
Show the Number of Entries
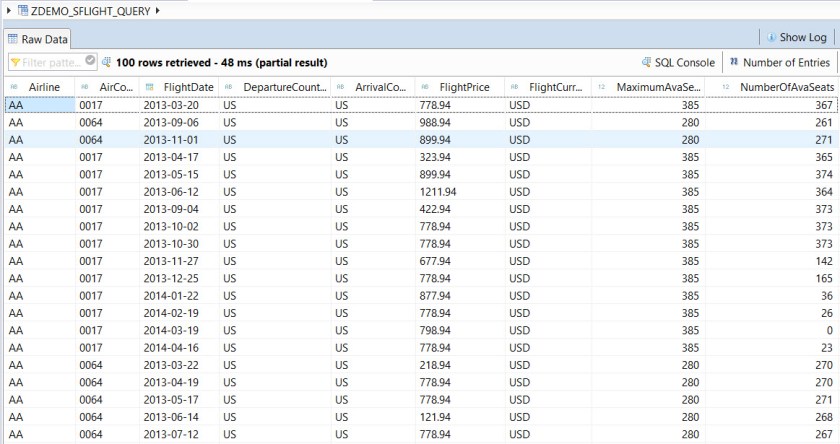[786, 62]
